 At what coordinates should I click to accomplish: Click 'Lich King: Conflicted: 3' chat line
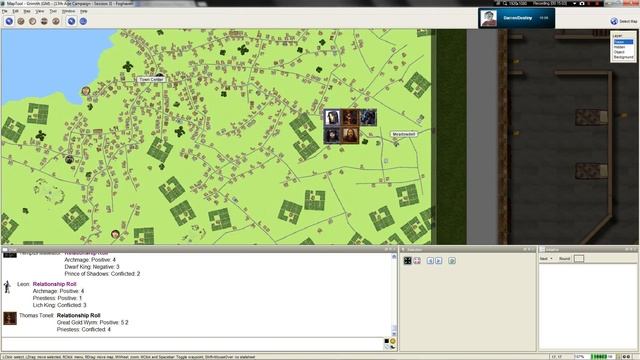click(60, 305)
